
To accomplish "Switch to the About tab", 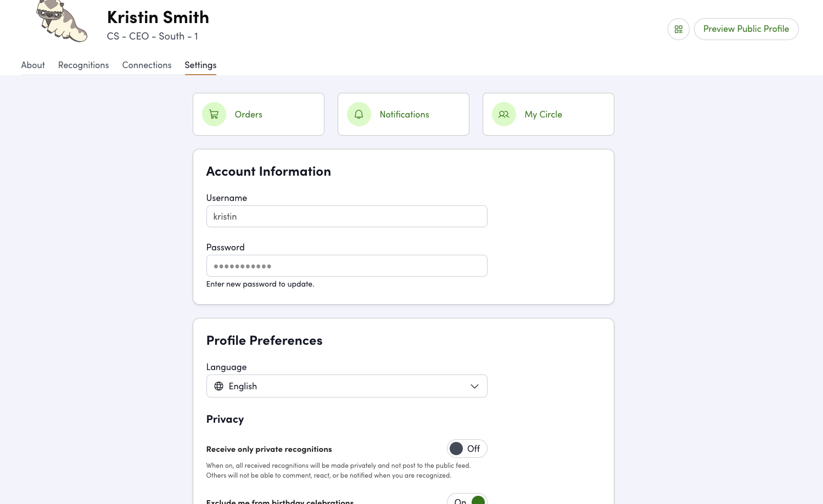I will 33,65.
